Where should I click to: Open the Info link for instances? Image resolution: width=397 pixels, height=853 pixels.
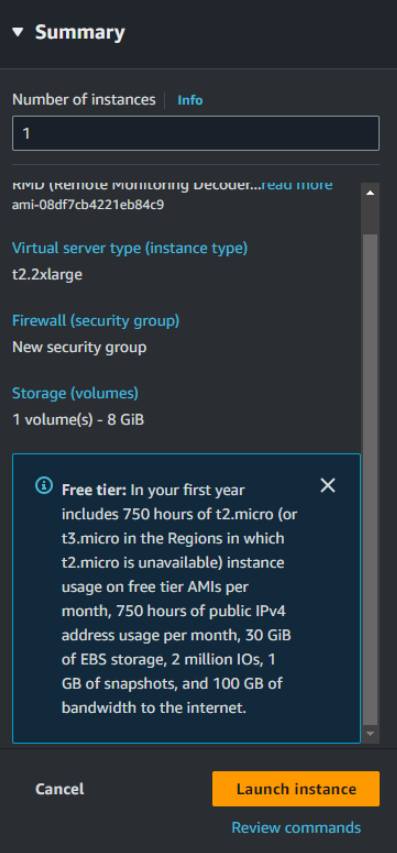[190, 100]
